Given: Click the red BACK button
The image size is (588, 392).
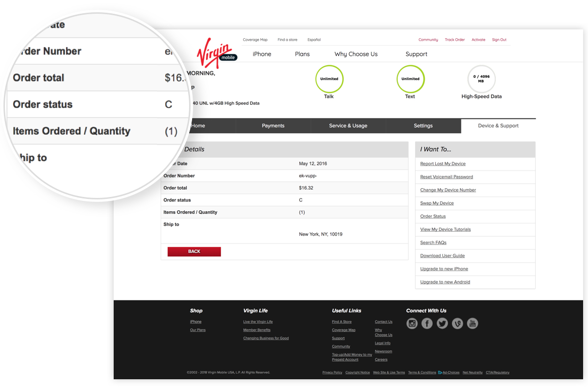Looking at the screenshot, I should point(194,251).
